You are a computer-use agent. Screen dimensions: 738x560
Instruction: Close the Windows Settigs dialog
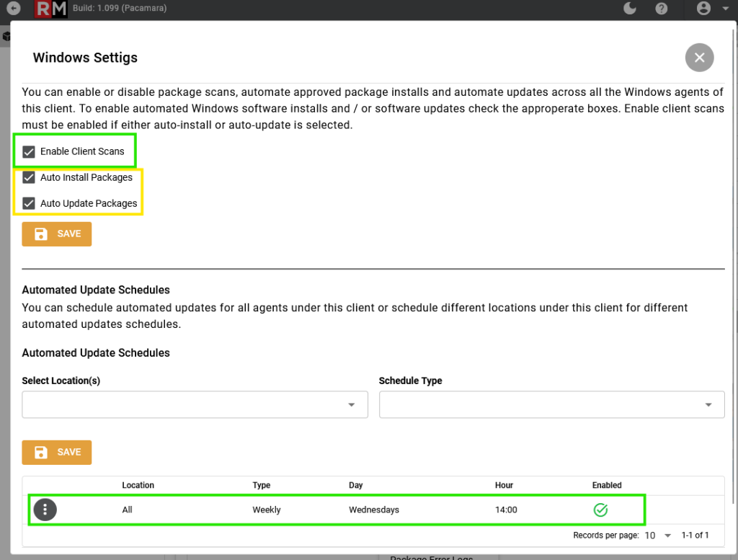699,58
